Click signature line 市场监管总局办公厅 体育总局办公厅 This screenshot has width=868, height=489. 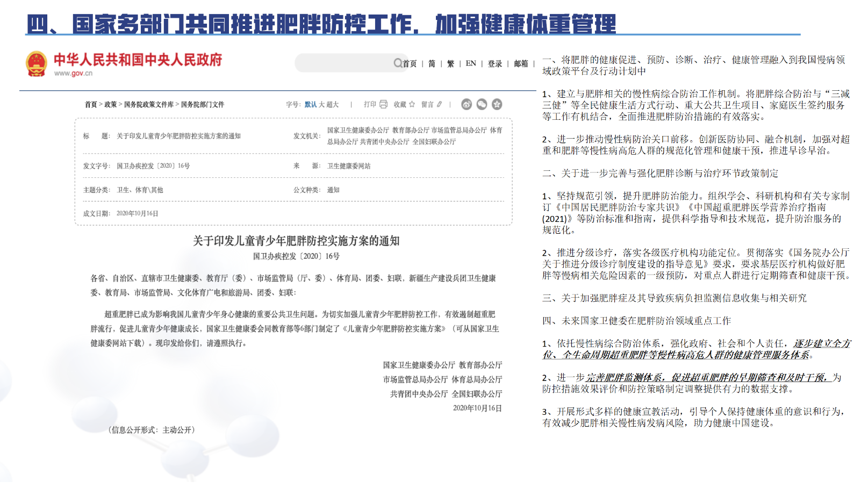442,379
